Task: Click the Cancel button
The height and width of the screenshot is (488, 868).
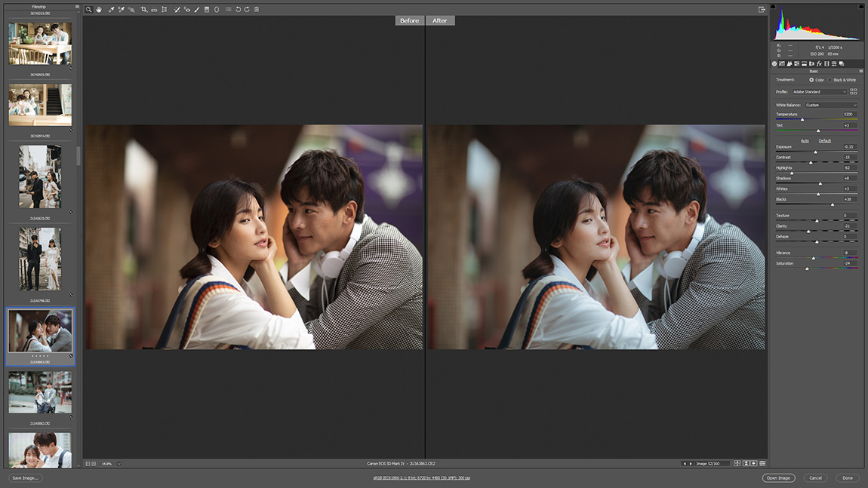Action: (x=815, y=478)
